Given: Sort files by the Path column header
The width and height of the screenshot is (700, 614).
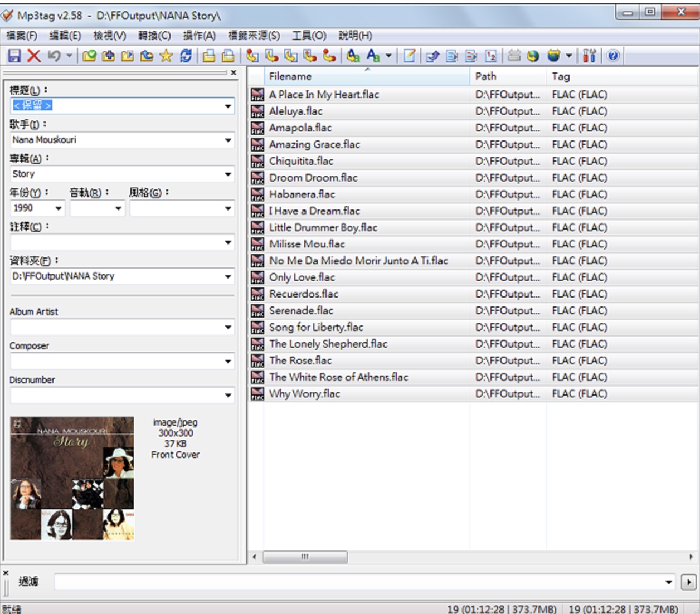Looking at the screenshot, I should point(508,76).
